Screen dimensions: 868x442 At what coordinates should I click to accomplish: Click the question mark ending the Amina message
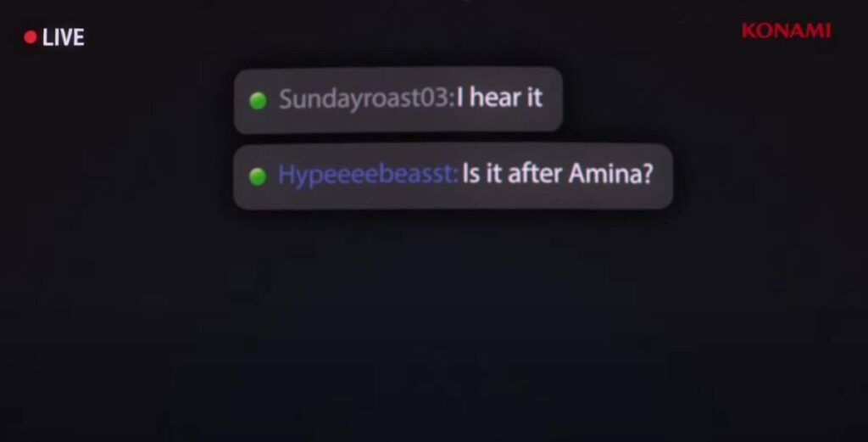click(x=647, y=173)
